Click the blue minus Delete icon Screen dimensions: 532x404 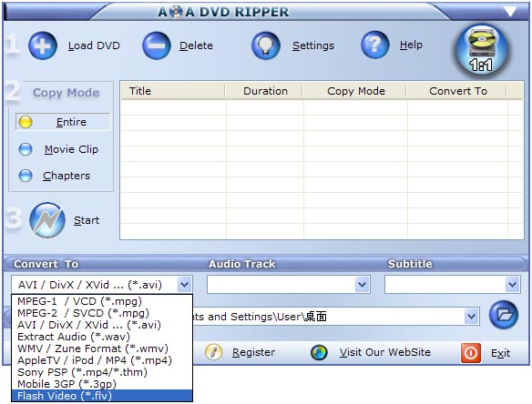pos(157,45)
